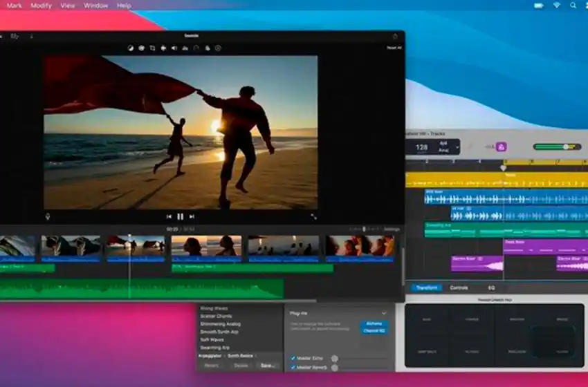Skip to the next clip
The image size is (588, 387).
click(x=192, y=216)
